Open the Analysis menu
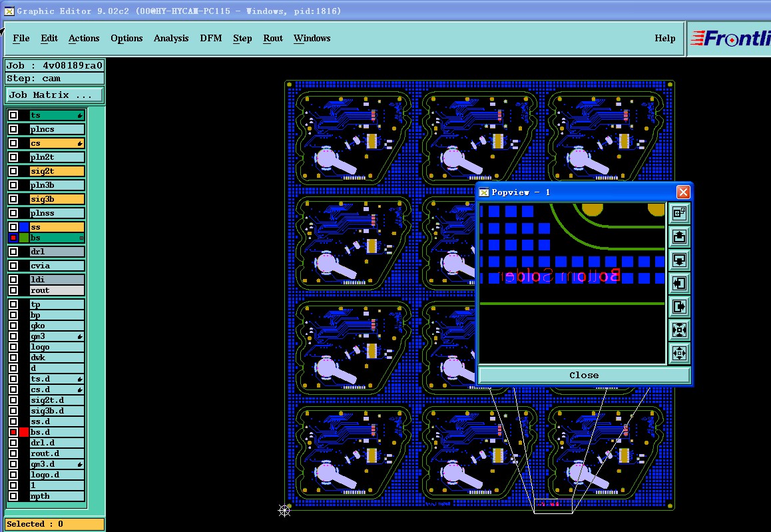 (171, 39)
